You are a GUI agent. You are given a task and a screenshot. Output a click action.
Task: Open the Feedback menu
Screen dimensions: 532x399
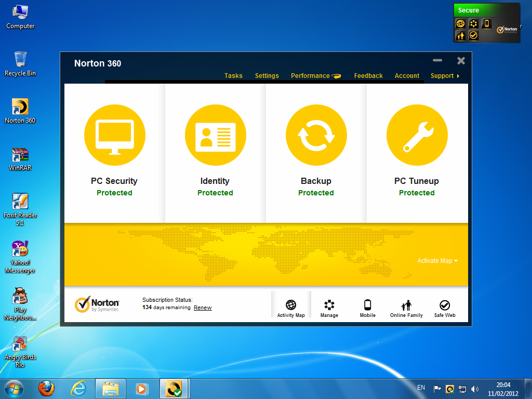click(368, 76)
